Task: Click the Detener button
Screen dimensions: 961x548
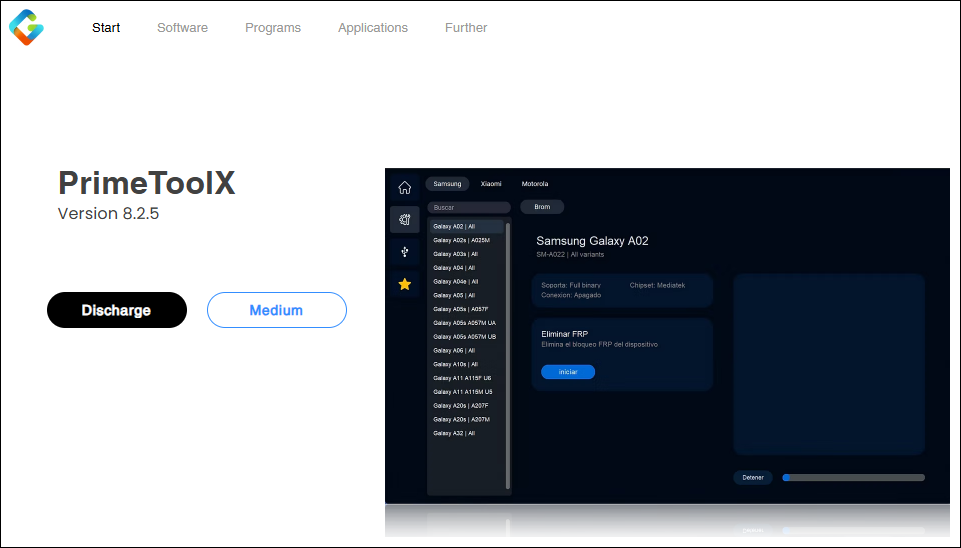Action: 753,478
